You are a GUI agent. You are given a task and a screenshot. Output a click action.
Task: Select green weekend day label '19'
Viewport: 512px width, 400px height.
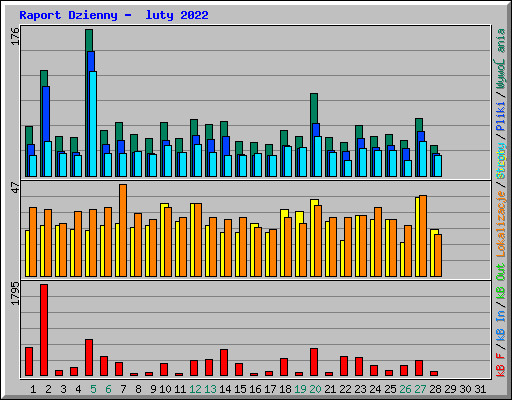coord(300,389)
